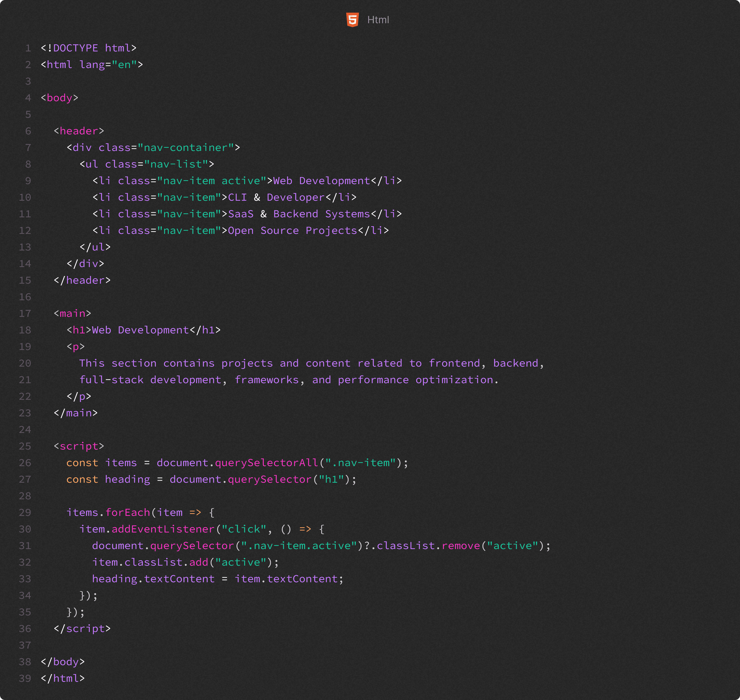Image resolution: width=740 pixels, height=700 pixels.
Task: Select the closing html tag on line 39
Action: (x=63, y=678)
